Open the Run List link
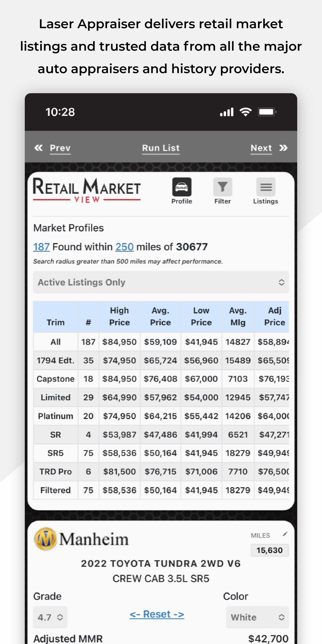 pyautogui.click(x=161, y=148)
